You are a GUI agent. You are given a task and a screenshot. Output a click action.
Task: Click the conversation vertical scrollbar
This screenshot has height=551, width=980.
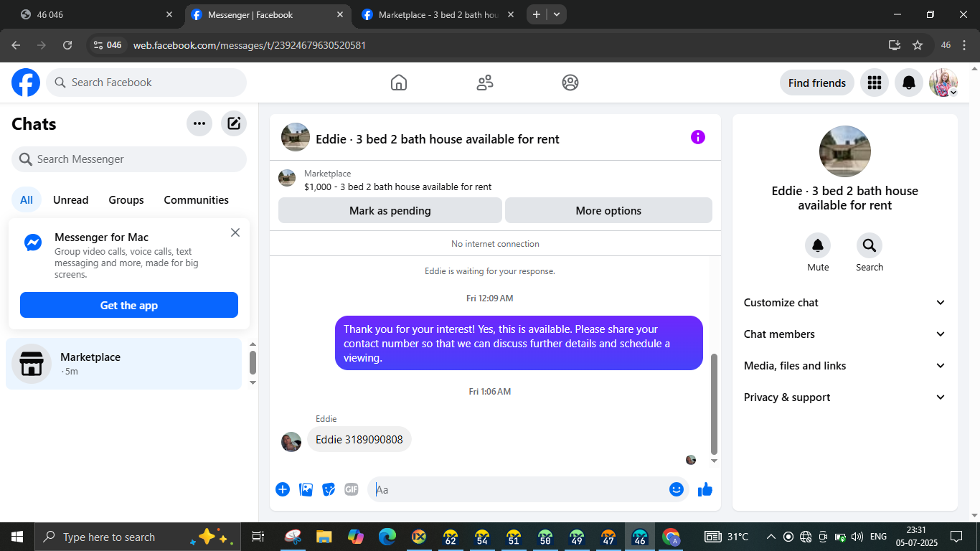click(x=714, y=403)
